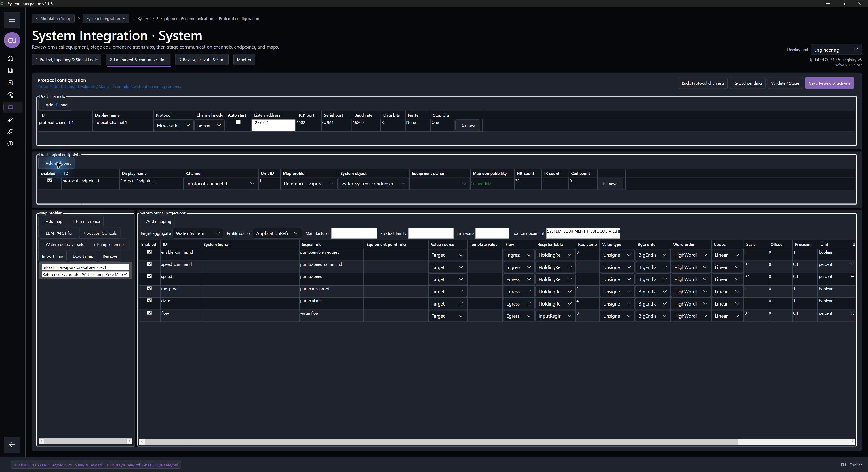868x472 pixels.
Task: Open the paintbrush sidebar icon
Action: tap(11, 119)
